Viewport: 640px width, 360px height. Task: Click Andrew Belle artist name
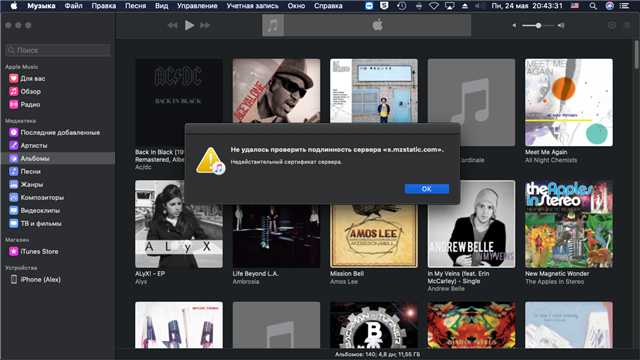point(446,289)
